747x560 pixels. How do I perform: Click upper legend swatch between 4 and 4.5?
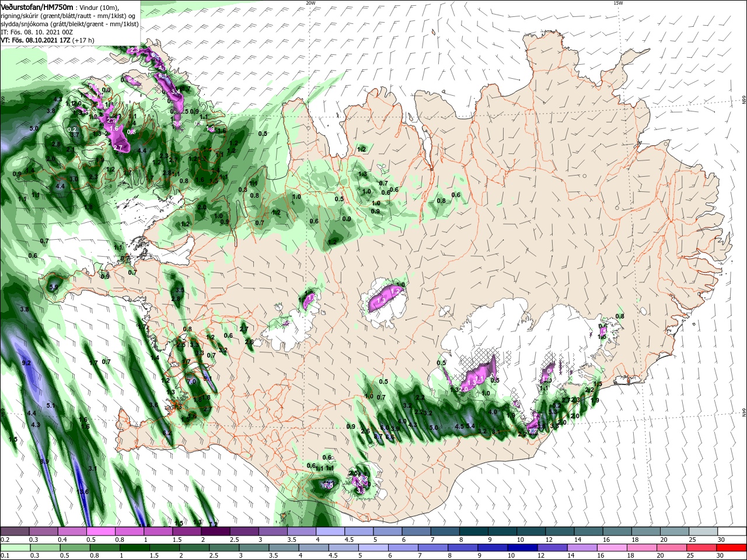[330, 531]
